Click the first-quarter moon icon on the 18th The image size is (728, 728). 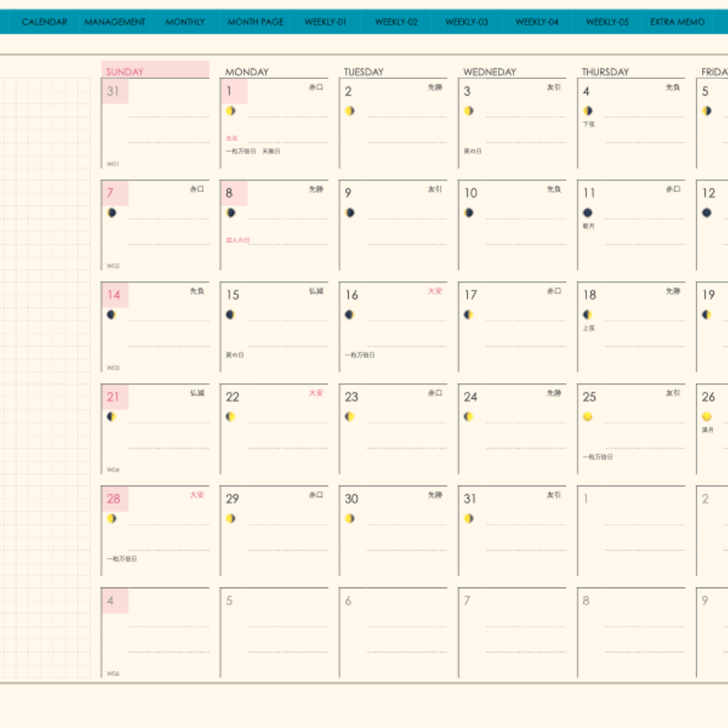[x=587, y=314]
